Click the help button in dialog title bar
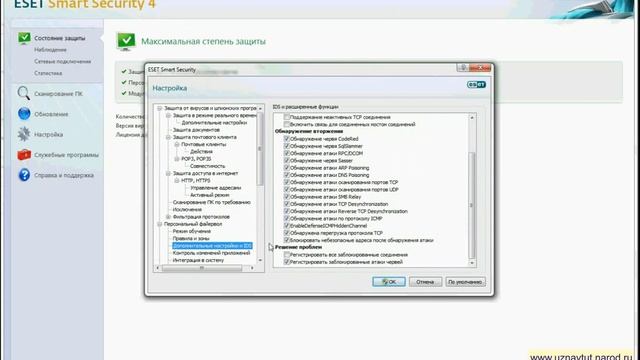This screenshot has height=360, width=640. (x=463, y=68)
